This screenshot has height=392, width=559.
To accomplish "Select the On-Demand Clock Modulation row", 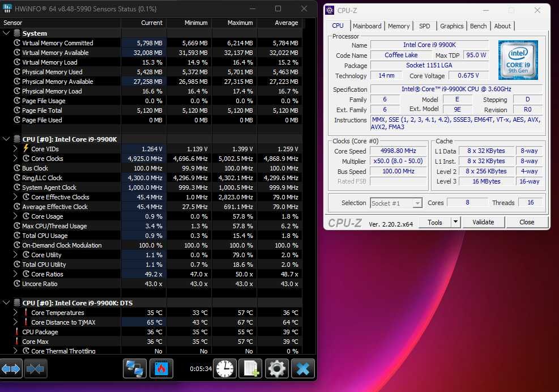I will (151, 245).
